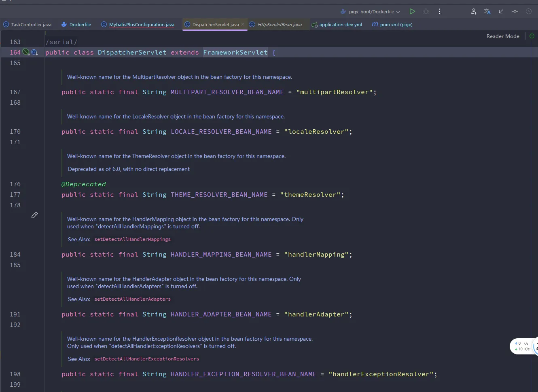
Task: Click the green inspections status indicator
Action: tap(532, 36)
